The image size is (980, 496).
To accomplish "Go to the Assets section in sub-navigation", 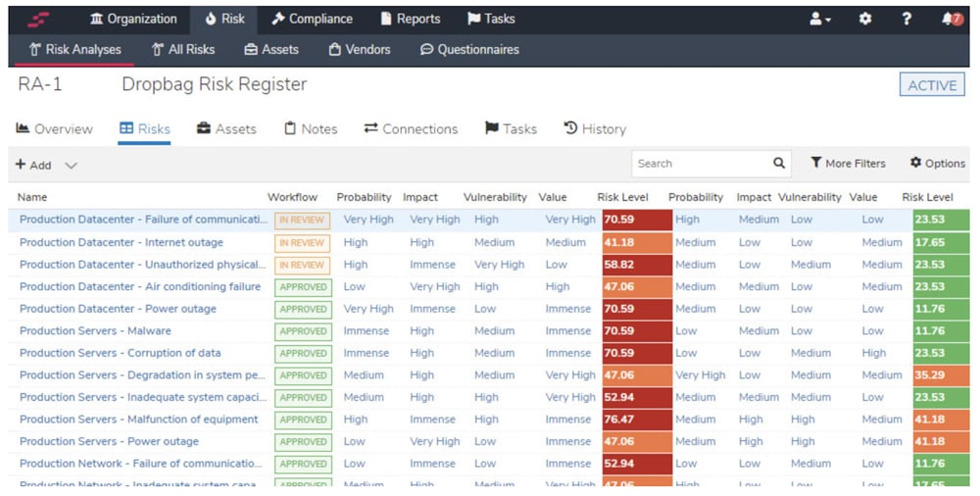I will [x=271, y=49].
